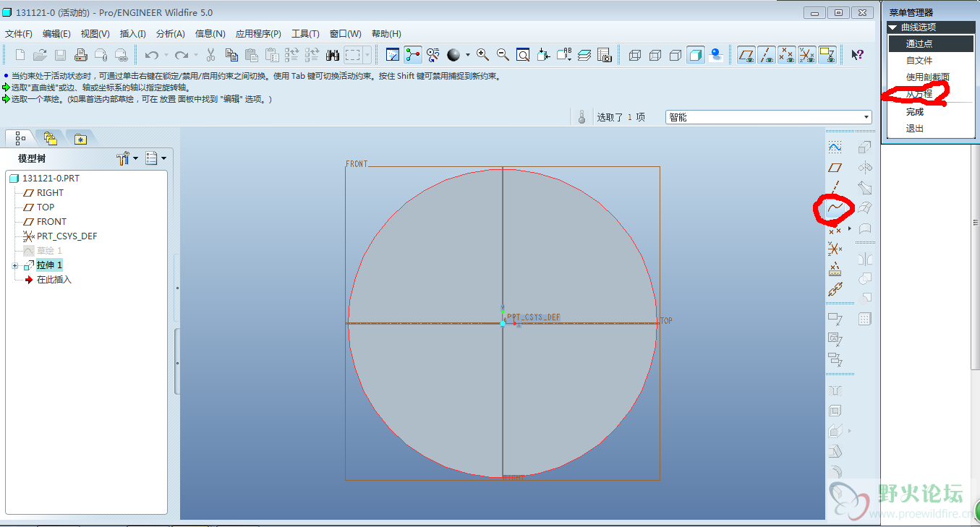Select FRONT plane in model tree

coord(51,222)
